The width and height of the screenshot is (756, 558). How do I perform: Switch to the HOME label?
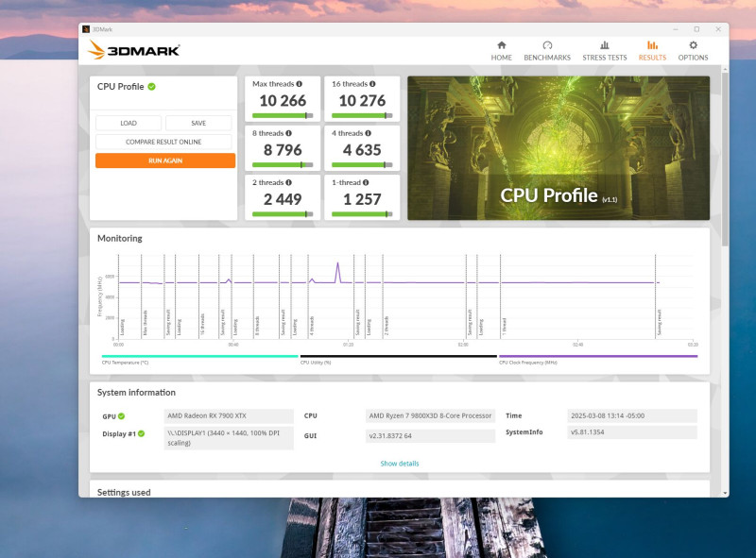click(x=502, y=58)
